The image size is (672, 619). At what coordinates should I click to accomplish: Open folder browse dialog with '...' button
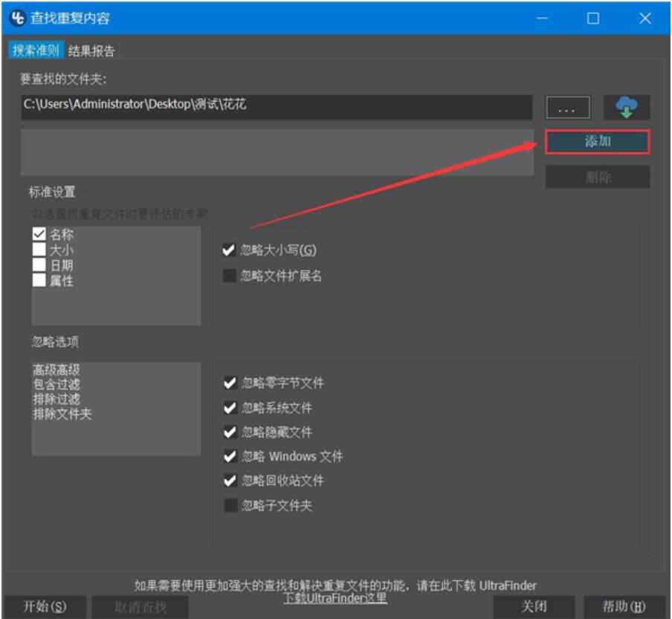pyautogui.click(x=567, y=107)
